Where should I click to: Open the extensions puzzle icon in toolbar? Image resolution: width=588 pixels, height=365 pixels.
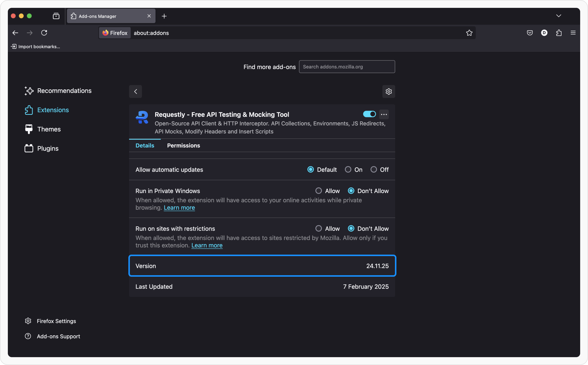click(559, 33)
